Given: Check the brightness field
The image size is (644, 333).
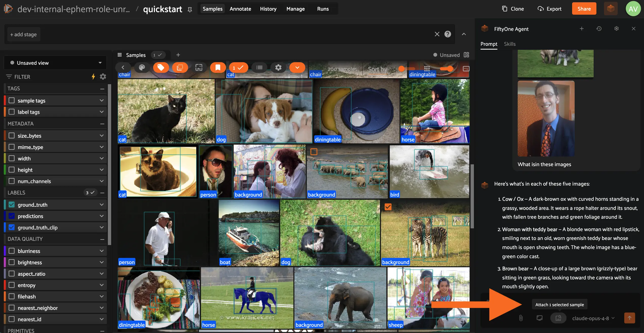Looking at the screenshot, I should point(12,262).
